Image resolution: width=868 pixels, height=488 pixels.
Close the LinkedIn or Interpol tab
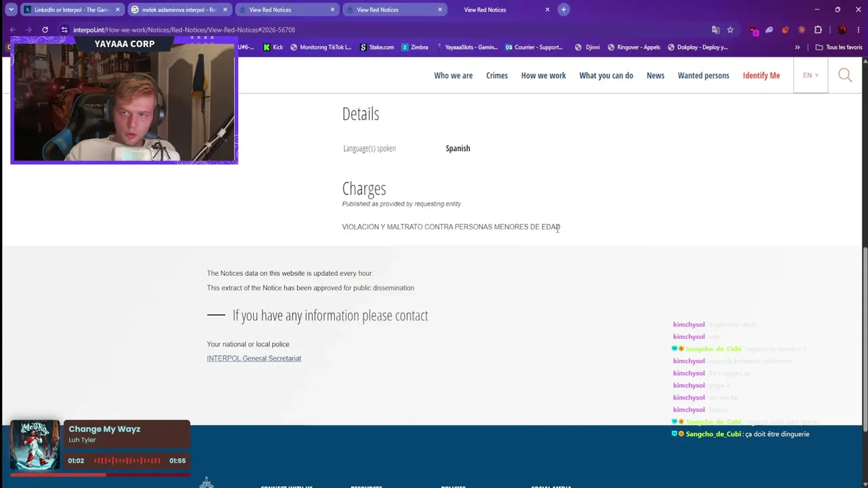(x=117, y=9)
